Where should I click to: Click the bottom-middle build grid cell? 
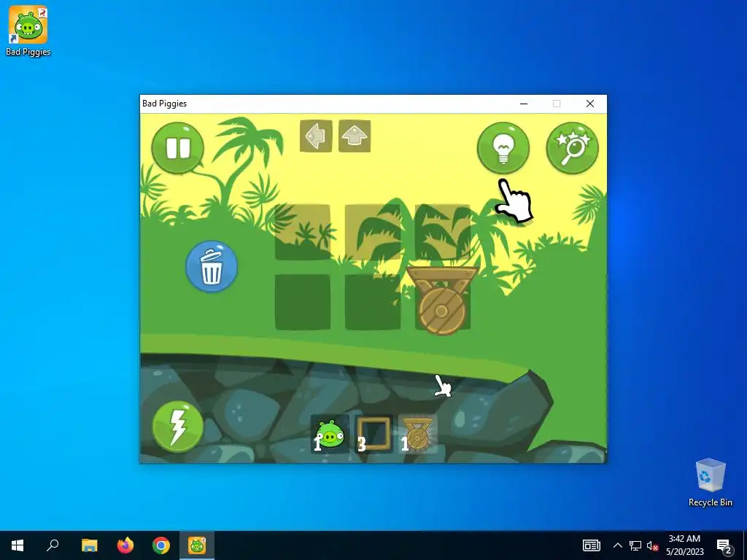(373, 302)
